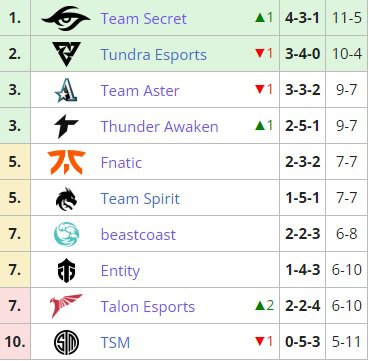Viewport: 369px width, 361px height.
Task: Open the Team Secret team link
Action: tap(143, 18)
